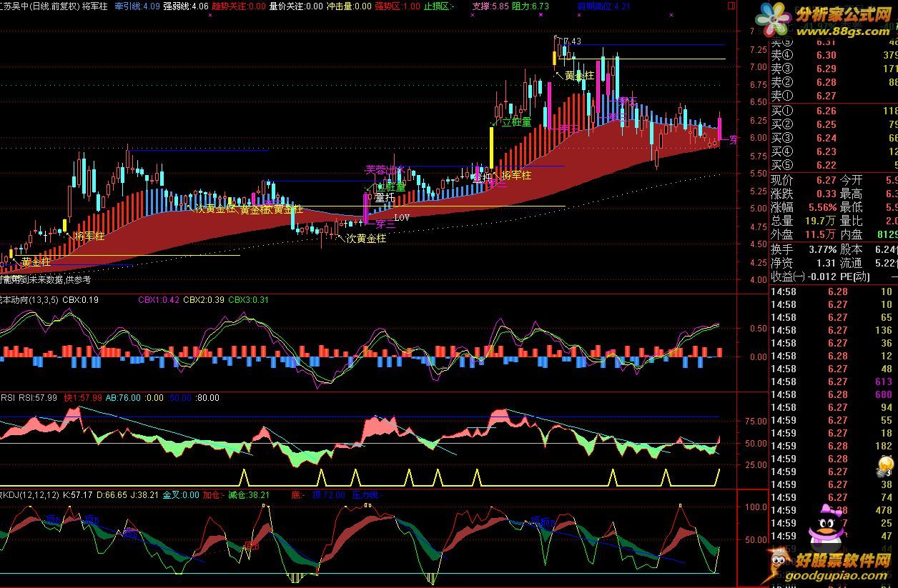Select the 14:58 tick row with volume 680
The width and height of the screenshot is (898, 588).
tap(834, 394)
